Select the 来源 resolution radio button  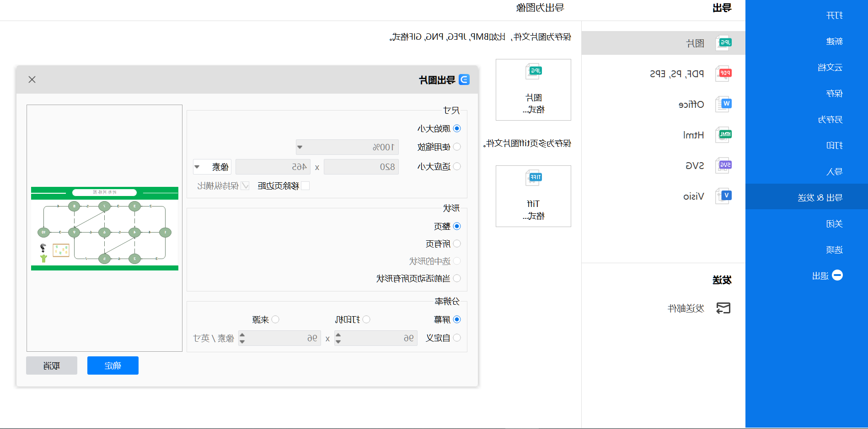tap(275, 319)
